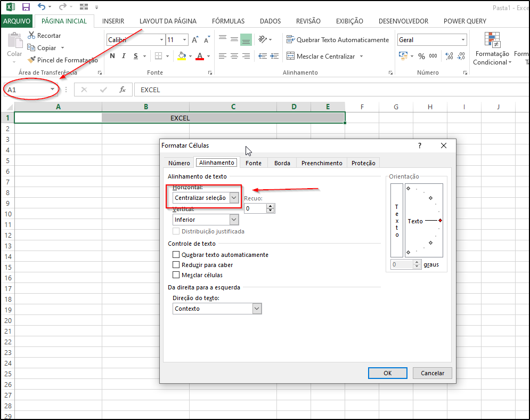
Task: Click the borders icon in Fonte group
Action: coord(158,56)
